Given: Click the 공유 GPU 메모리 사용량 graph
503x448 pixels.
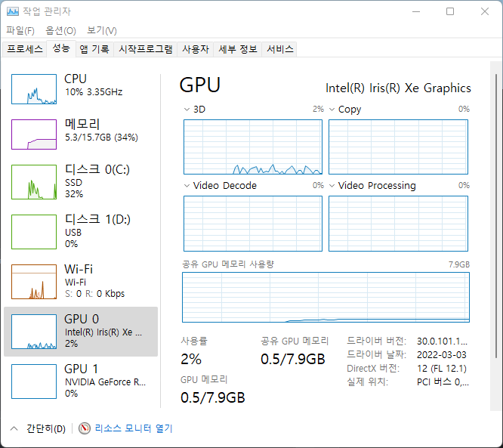Looking at the screenshot, I should tap(326, 298).
